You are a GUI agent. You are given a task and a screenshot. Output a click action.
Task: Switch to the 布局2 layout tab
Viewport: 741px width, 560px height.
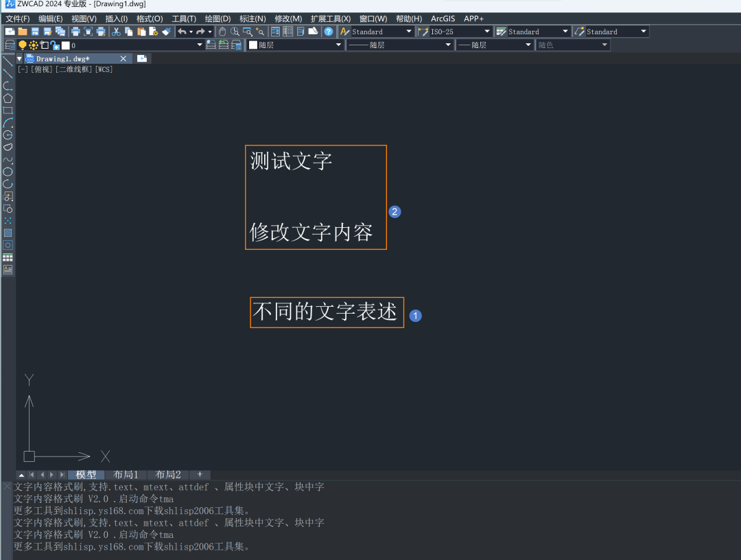click(x=168, y=474)
